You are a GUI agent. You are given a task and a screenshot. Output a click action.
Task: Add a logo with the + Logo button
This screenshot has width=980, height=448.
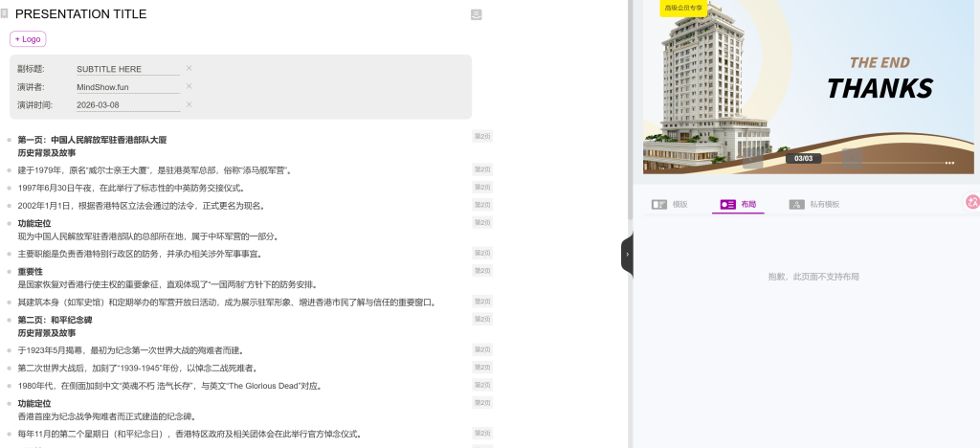click(28, 38)
